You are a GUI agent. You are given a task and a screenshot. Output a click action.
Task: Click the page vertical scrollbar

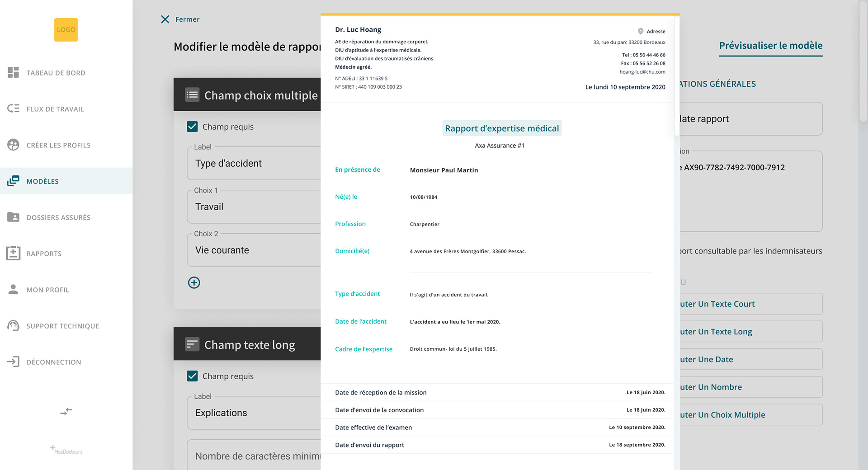[863, 61]
